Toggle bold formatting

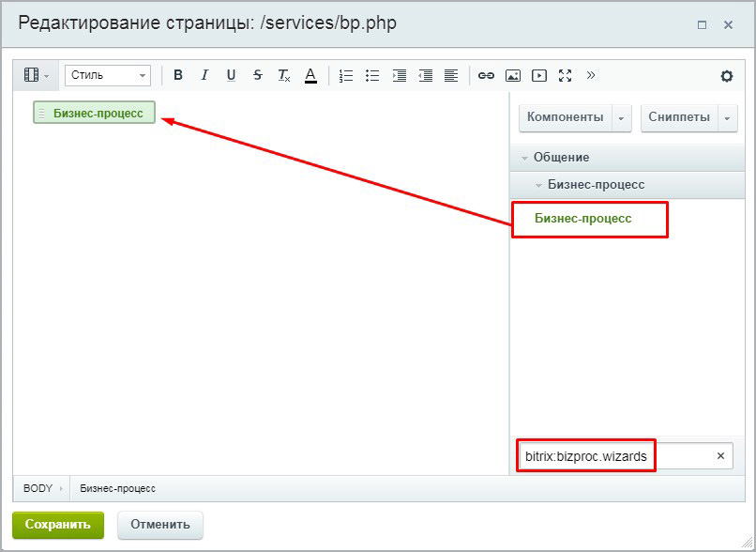coord(178,76)
